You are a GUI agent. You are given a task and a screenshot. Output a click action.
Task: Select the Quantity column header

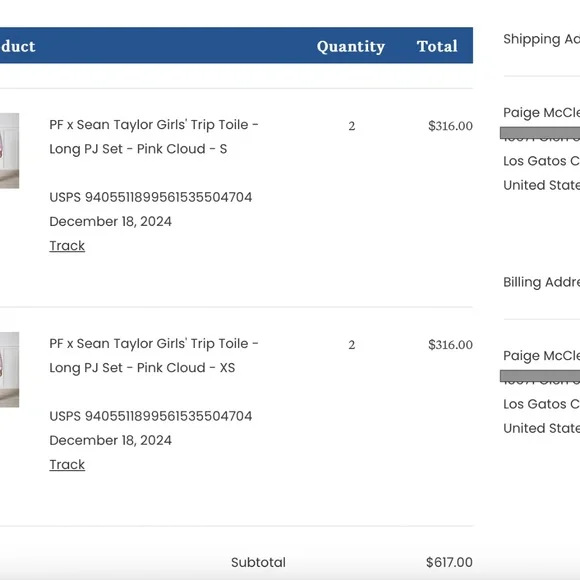point(351,46)
